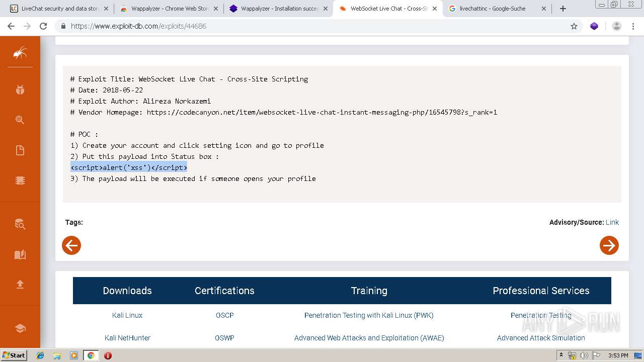Open a new browser tab

pos(563,9)
